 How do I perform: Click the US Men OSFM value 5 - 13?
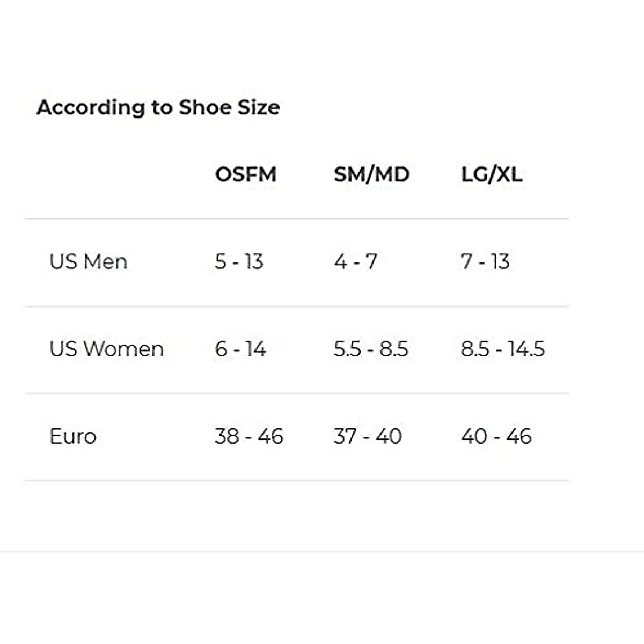239,262
